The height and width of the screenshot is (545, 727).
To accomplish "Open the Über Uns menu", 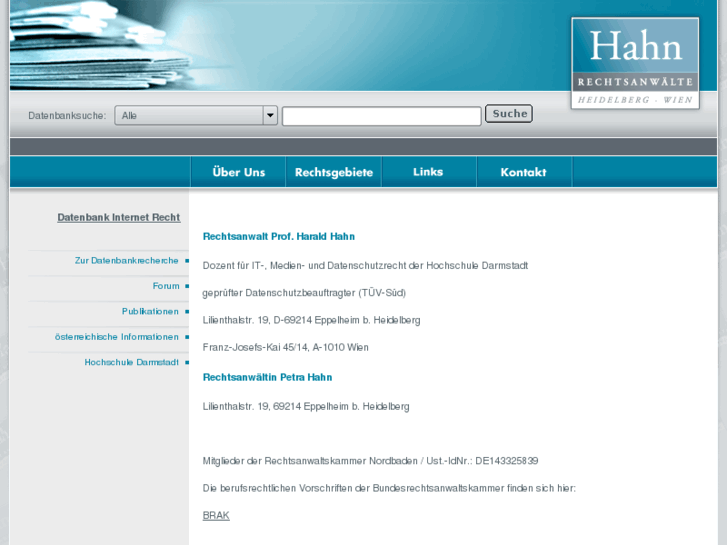I will pos(238,172).
